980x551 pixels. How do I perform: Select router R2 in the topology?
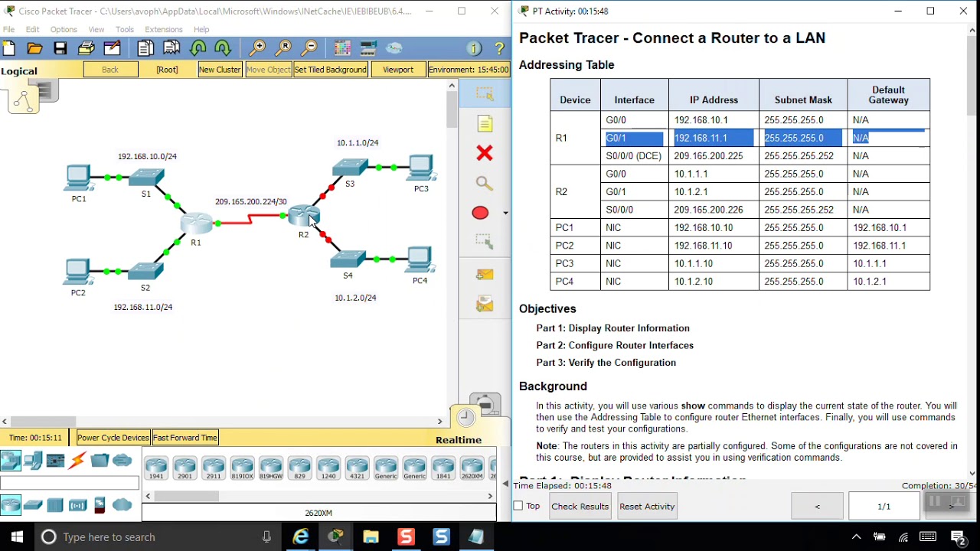coord(304,216)
